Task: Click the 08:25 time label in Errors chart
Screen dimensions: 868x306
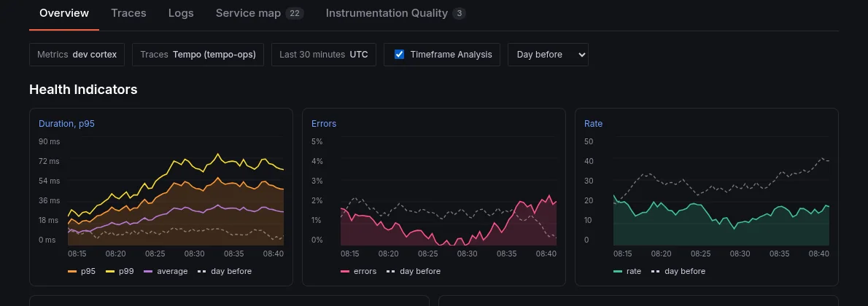Action: [x=428, y=254]
